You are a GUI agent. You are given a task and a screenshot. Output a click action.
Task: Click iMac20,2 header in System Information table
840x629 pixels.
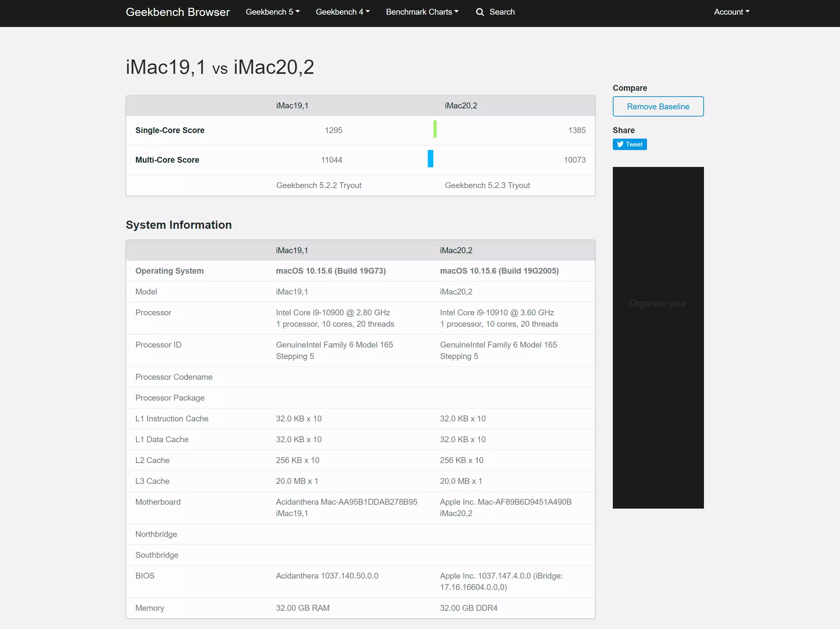pos(456,250)
